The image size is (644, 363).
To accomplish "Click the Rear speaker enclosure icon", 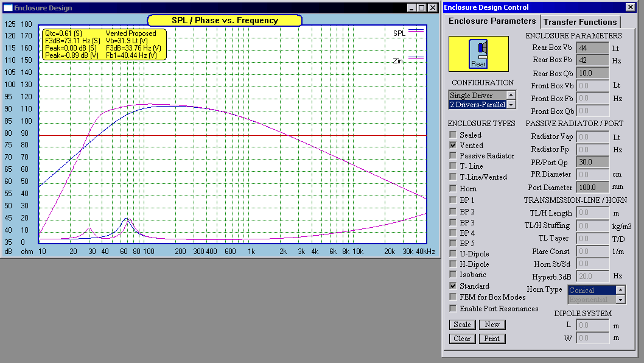I will (478, 54).
